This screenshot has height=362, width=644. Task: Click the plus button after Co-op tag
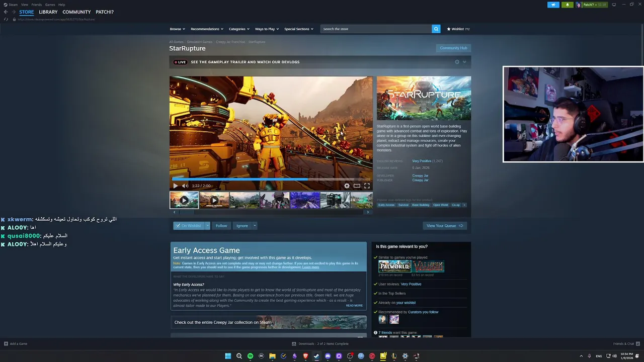pos(464,205)
